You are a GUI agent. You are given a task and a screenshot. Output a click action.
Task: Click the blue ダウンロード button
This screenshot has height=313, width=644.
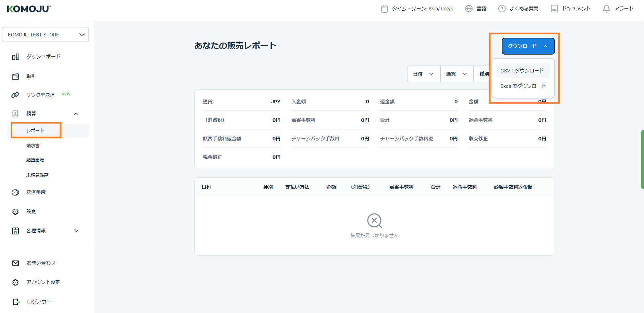pos(528,46)
